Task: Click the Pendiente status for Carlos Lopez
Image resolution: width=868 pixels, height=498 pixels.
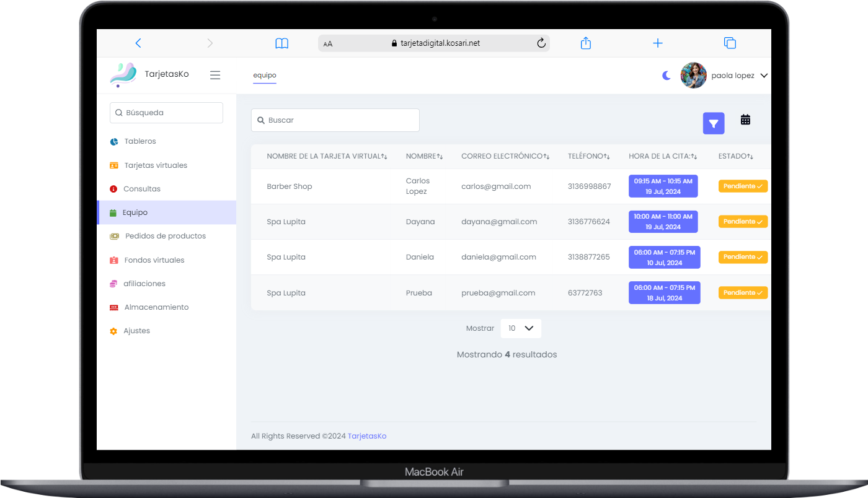Action: (x=743, y=186)
